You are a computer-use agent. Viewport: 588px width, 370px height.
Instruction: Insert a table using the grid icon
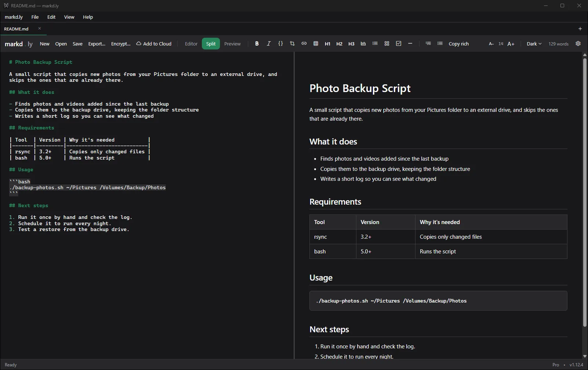point(316,44)
